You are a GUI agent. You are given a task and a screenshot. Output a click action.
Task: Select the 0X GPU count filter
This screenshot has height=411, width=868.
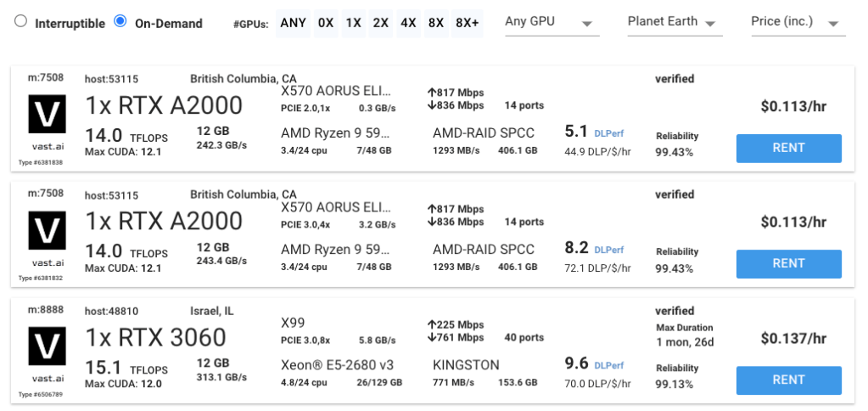pos(325,23)
